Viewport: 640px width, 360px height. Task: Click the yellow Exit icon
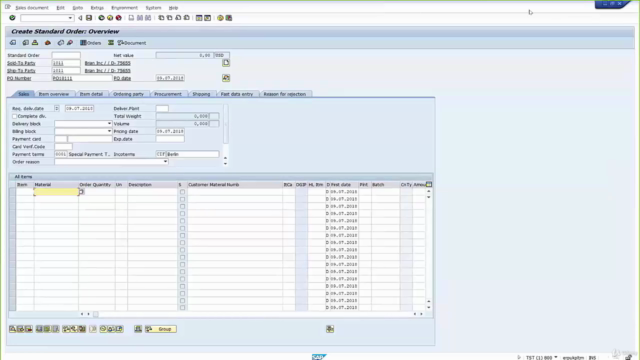[x=110, y=18]
